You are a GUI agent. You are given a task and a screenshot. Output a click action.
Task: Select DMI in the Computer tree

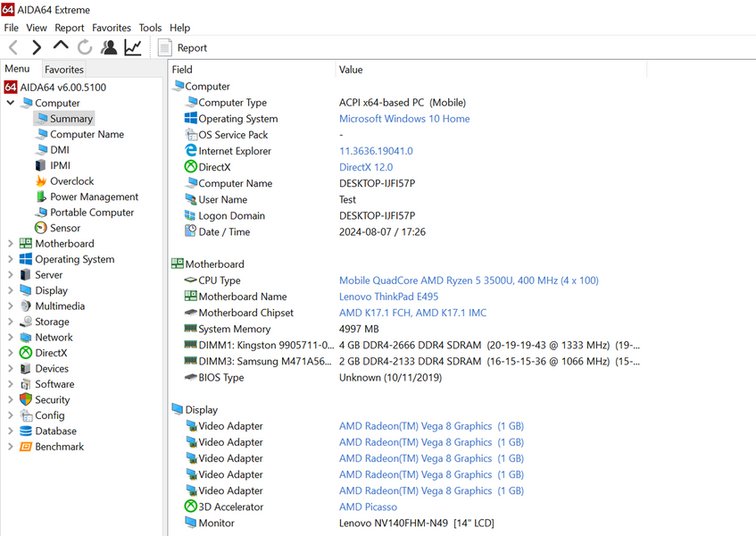(x=52, y=149)
